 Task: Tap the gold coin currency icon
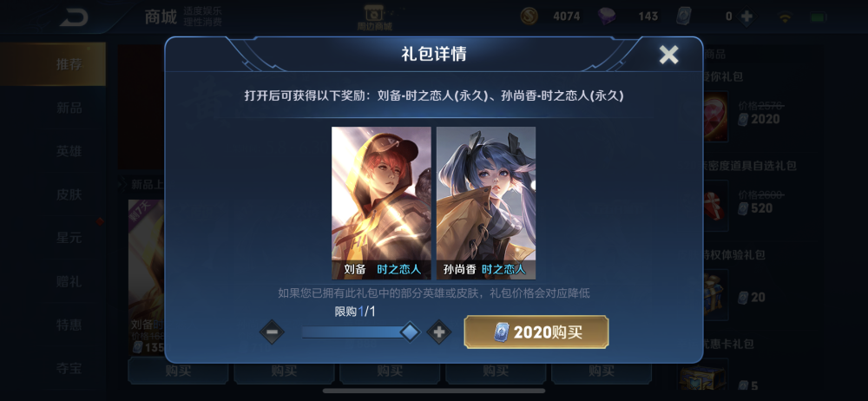coord(529,16)
